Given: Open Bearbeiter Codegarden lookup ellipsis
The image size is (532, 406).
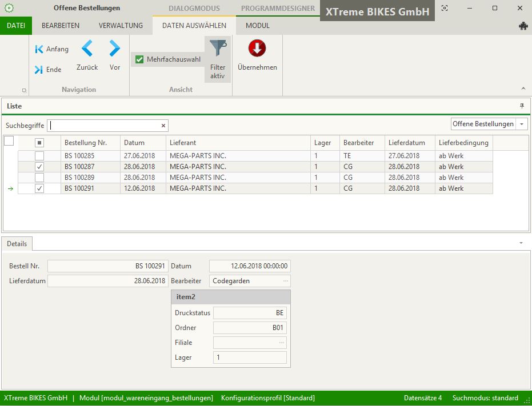Looking at the screenshot, I should pos(285,281).
